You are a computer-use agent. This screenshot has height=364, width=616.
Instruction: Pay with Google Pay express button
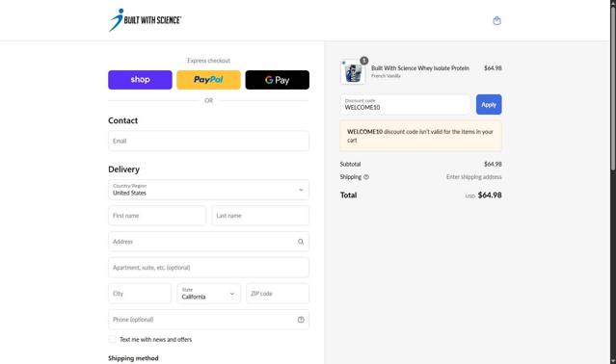pos(278,80)
